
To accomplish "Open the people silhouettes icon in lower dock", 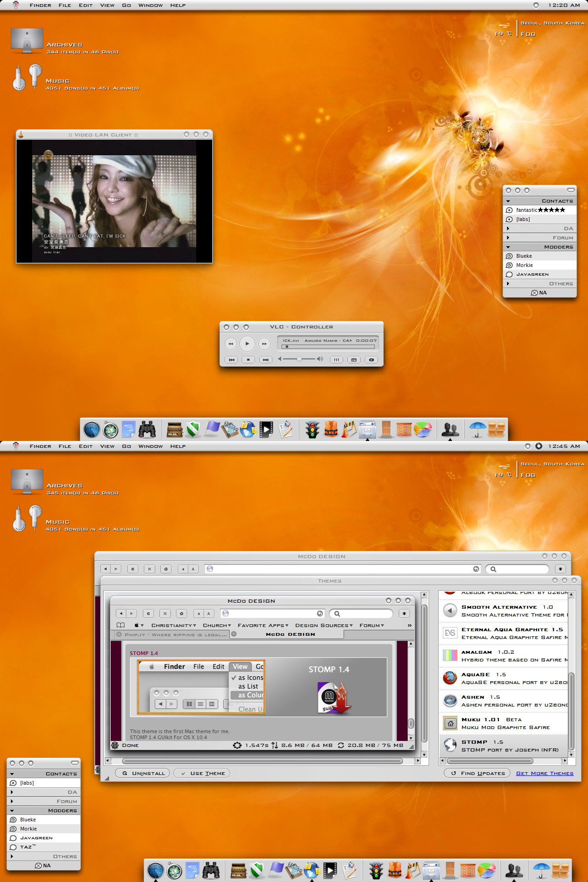I will click(x=514, y=870).
